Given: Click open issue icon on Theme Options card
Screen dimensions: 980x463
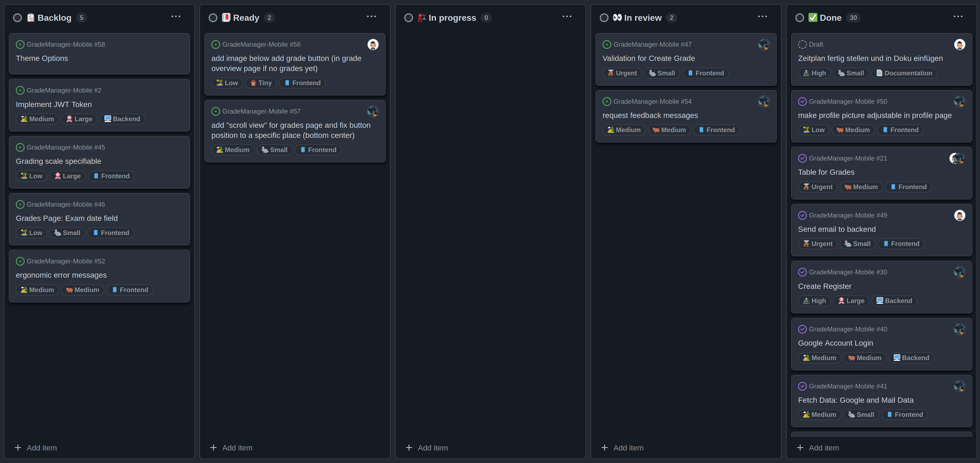Looking at the screenshot, I should pos(20,44).
